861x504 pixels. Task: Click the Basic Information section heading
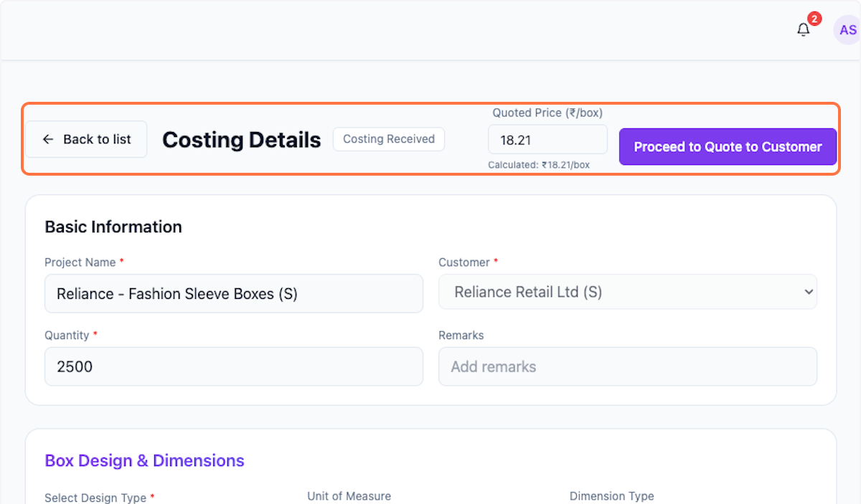click(x=113, y=227)
